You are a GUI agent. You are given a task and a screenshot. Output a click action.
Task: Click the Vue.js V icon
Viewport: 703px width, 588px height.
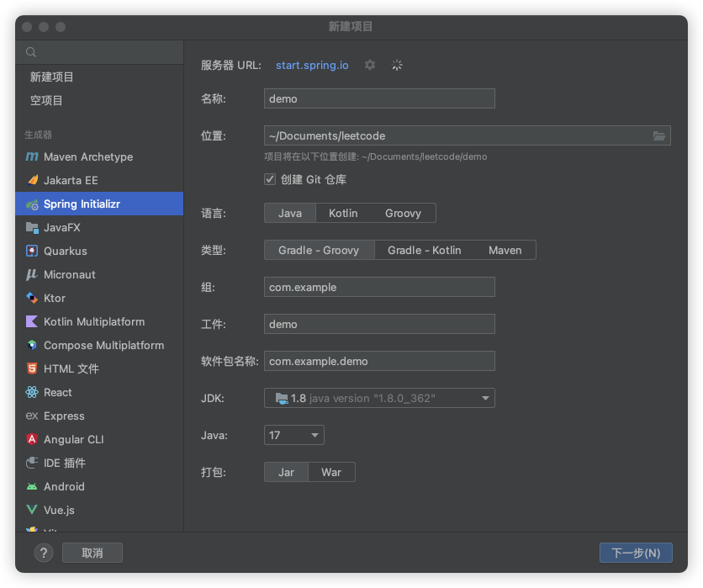click(x=32, y=510)
